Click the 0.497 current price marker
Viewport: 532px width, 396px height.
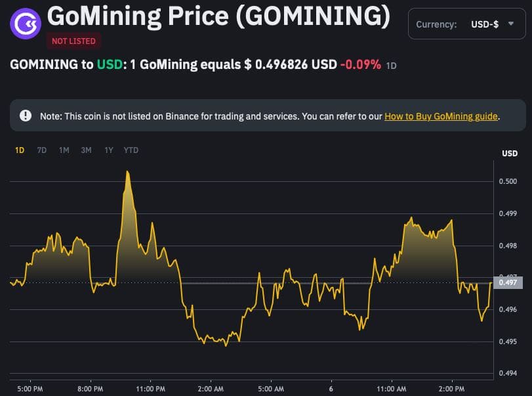coord(508,282)
